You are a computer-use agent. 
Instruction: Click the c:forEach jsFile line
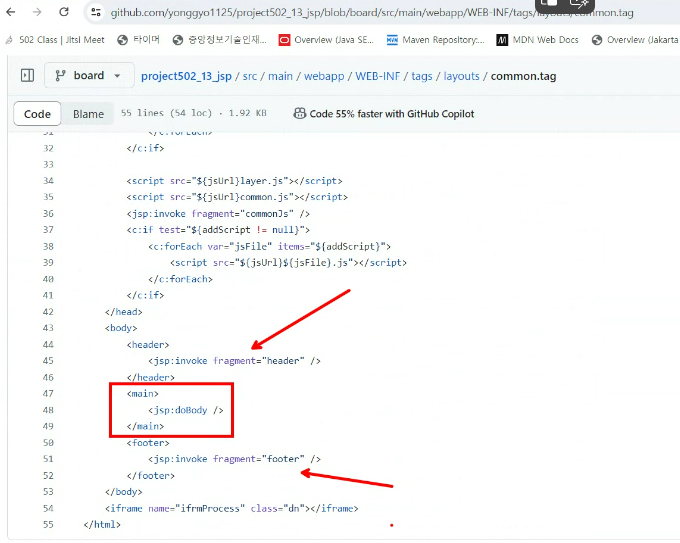coord(269,246)
